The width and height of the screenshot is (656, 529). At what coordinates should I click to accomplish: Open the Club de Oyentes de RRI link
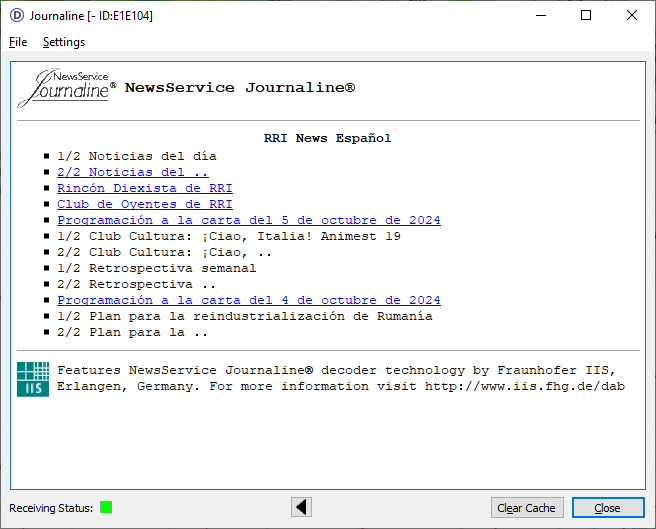[144, 204]
